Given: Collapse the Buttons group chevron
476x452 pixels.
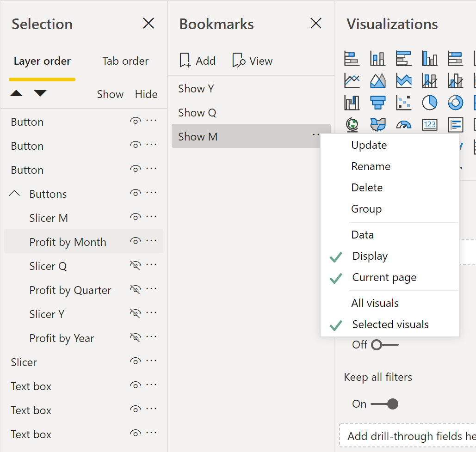Looking at the screenshot, I should pos(15,193).
